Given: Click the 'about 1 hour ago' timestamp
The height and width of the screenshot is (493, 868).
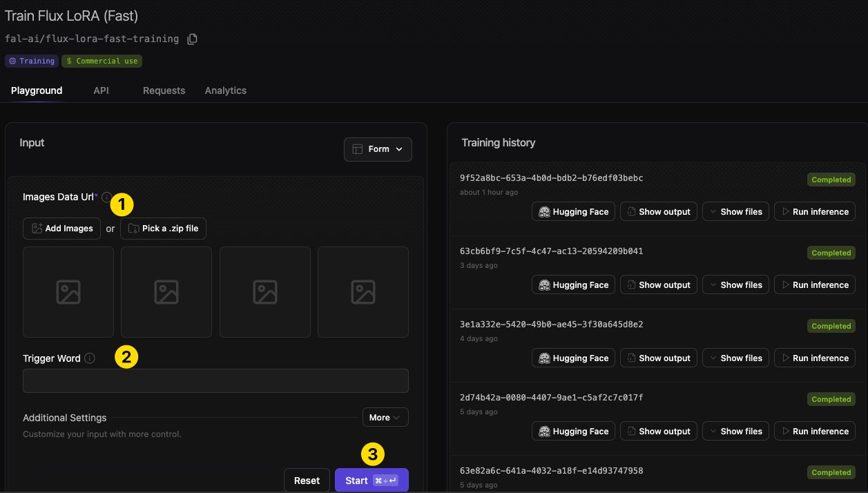Looking at the screenshot, I should 489,192.
